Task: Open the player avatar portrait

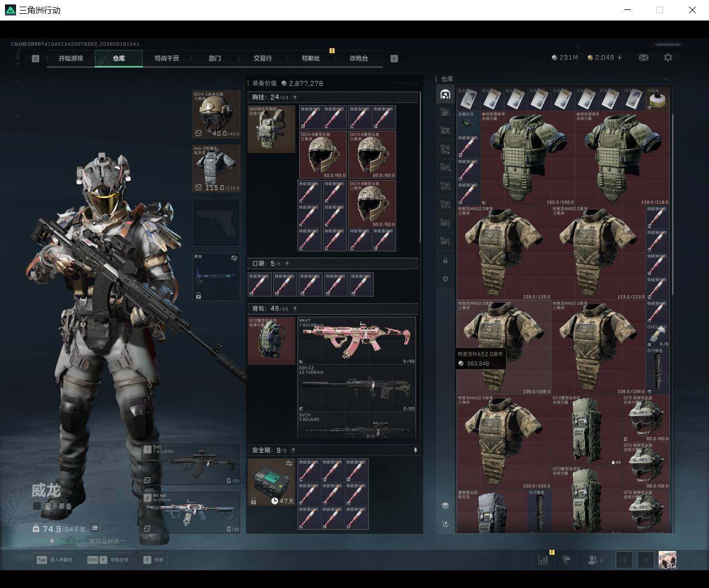Action: (x=667, y=560)
